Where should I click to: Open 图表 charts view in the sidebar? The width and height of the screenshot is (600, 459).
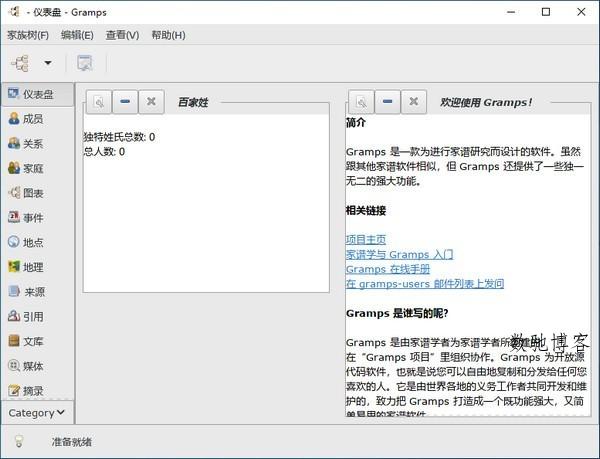click(37, 193)
